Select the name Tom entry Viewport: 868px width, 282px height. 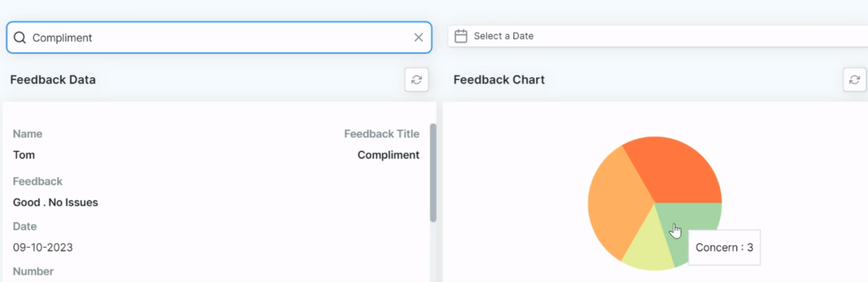(x=24, y=155)
